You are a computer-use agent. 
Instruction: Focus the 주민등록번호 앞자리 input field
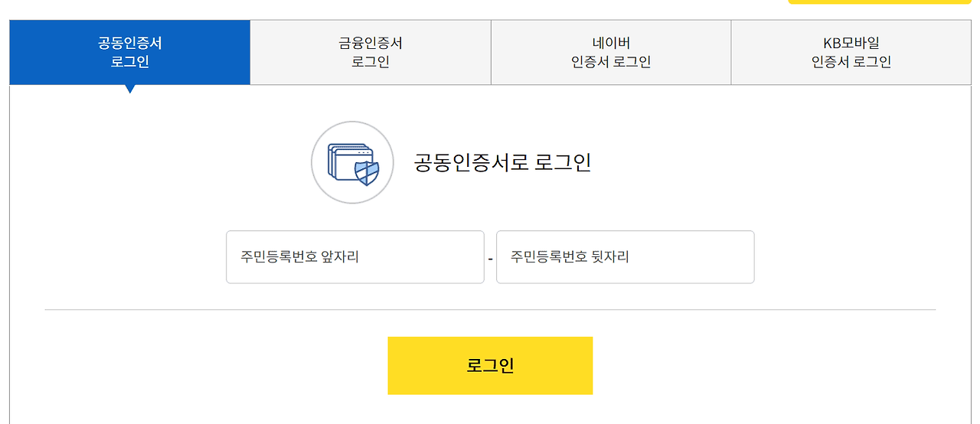355,257
